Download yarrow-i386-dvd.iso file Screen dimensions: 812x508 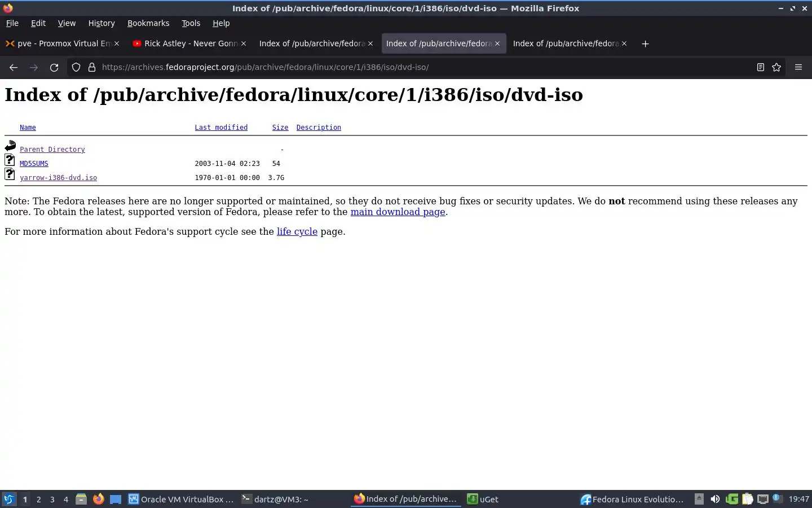tap(58, 178)
